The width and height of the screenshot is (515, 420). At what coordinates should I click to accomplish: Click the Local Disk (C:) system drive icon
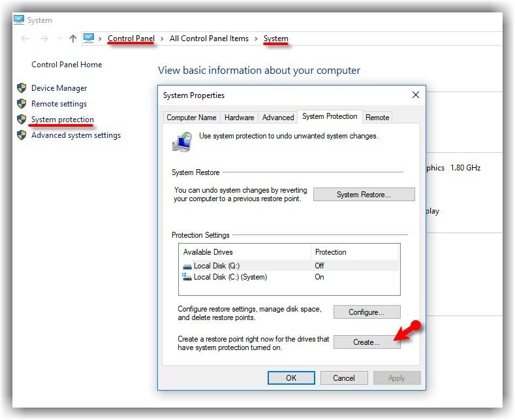(187, 277)
